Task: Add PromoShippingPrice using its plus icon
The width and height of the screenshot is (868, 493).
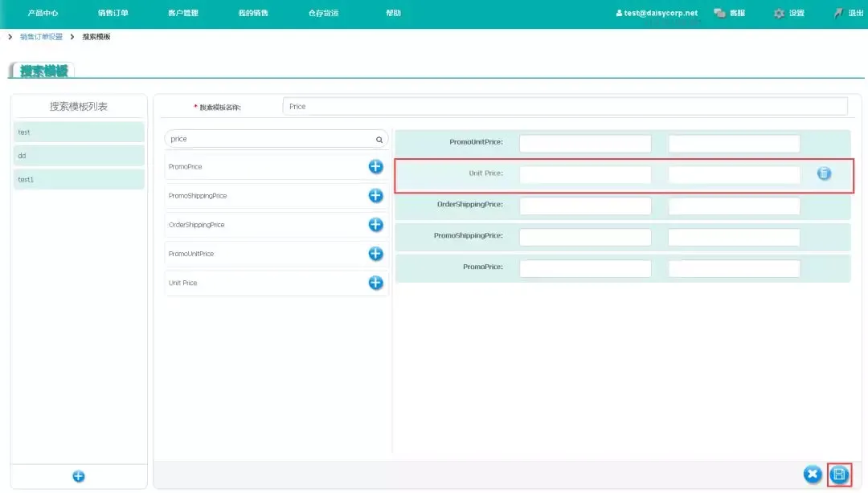Action: point(375,195)
